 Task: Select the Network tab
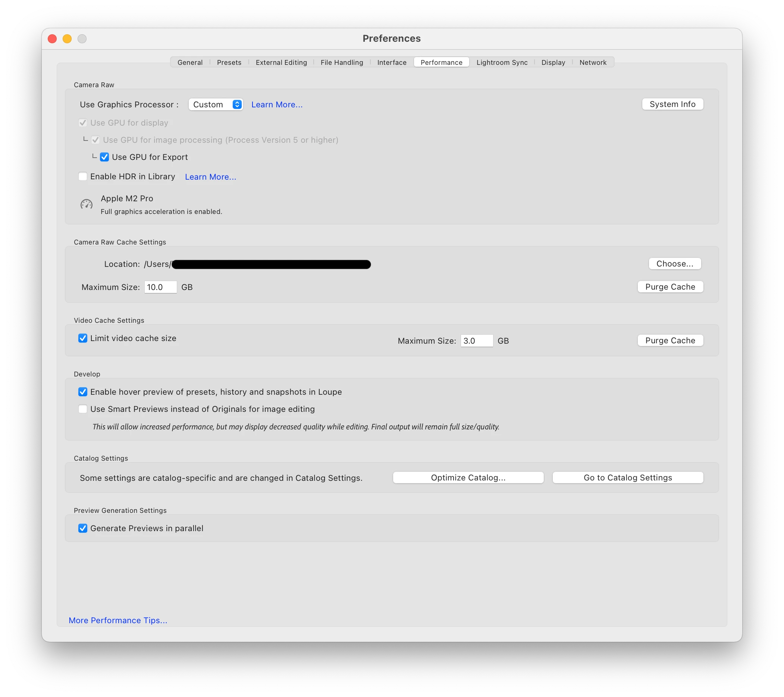(593, 63)
